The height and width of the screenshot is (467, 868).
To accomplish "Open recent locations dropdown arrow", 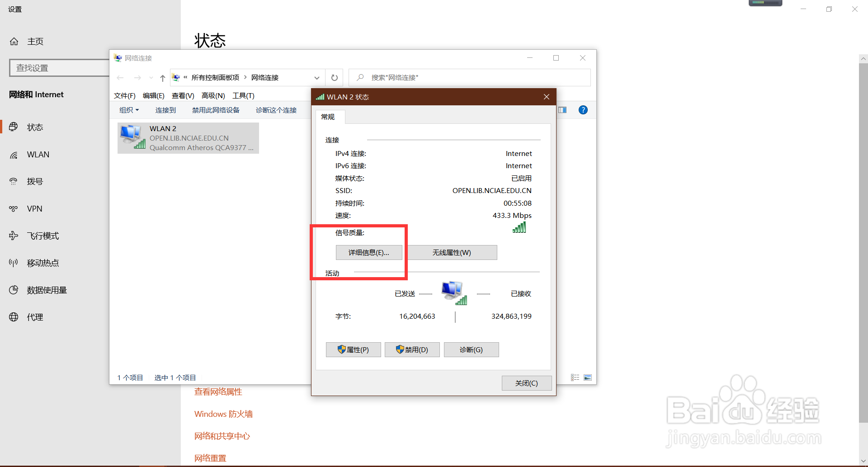I will 151,78.
